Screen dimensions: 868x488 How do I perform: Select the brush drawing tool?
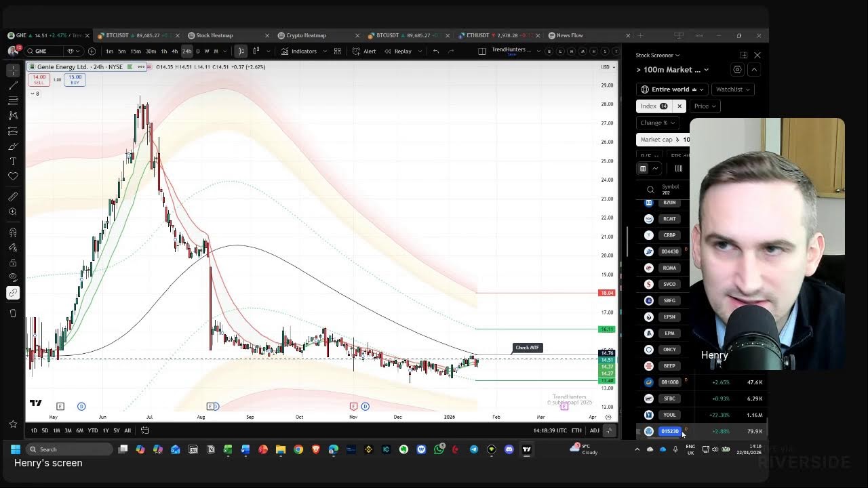tap(13, 146)
